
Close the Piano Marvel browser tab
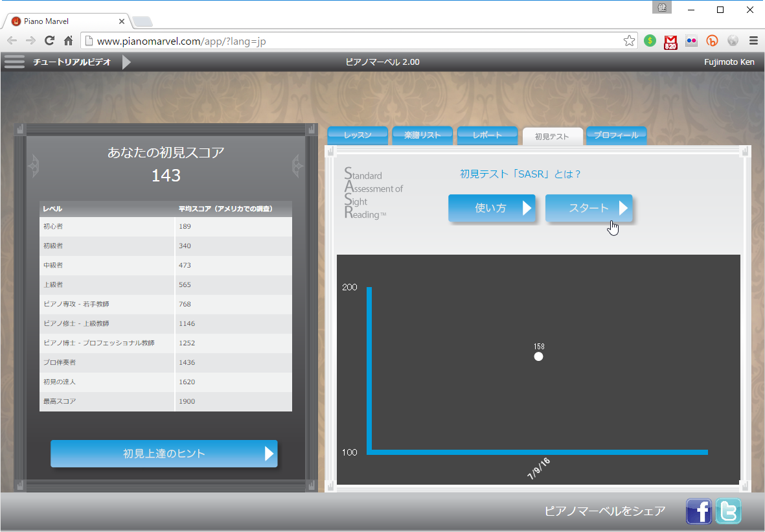click(122, 21)
